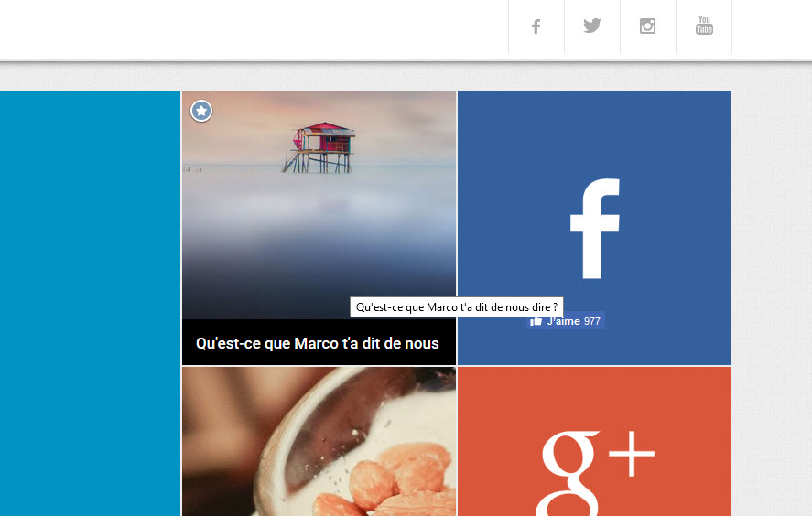Open the large Facebook f tile
Viewport: 812px width, 516px height.
[594, 228]
